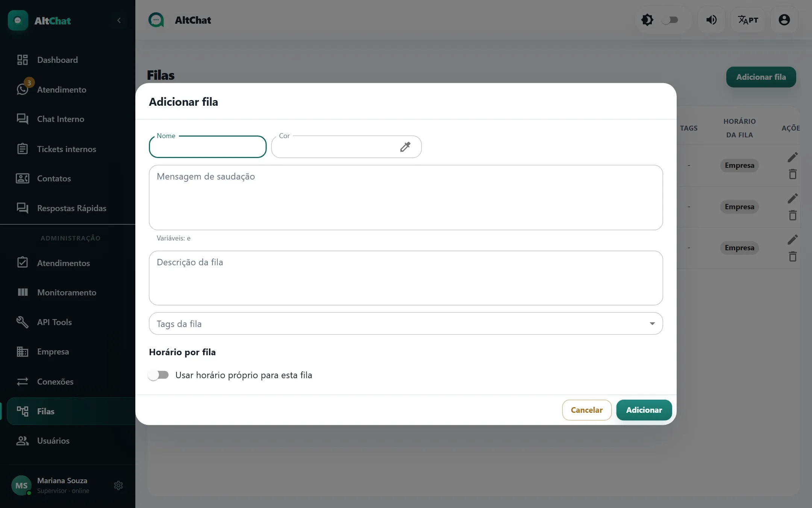Enable own schedule for this queue switch
The width and height of the screenshot is (812, 508).
(158, 375)
